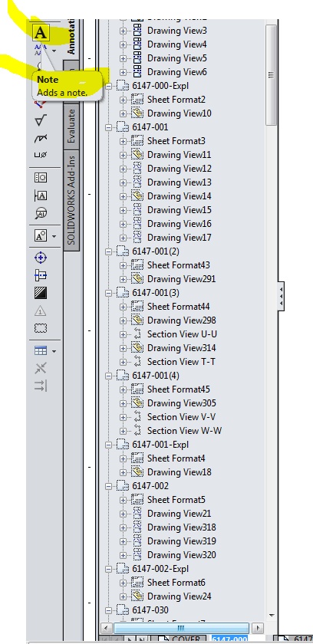
Task: Select Sheet Format43 item
Action: coord(178,265)
